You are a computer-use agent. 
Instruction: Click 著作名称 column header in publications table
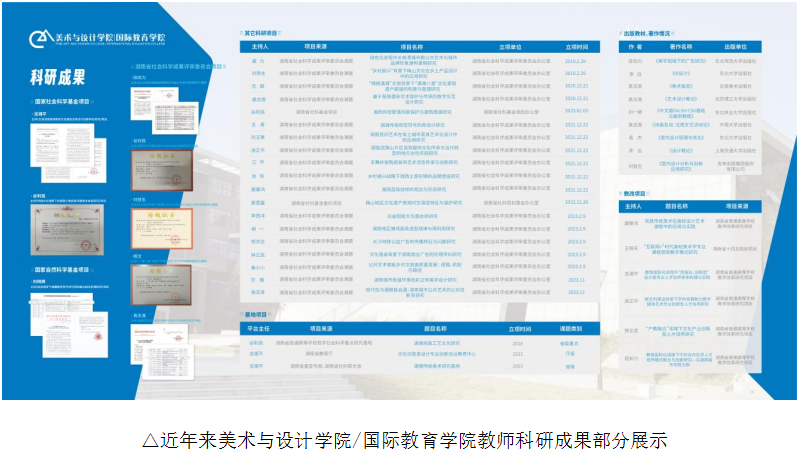681,46
